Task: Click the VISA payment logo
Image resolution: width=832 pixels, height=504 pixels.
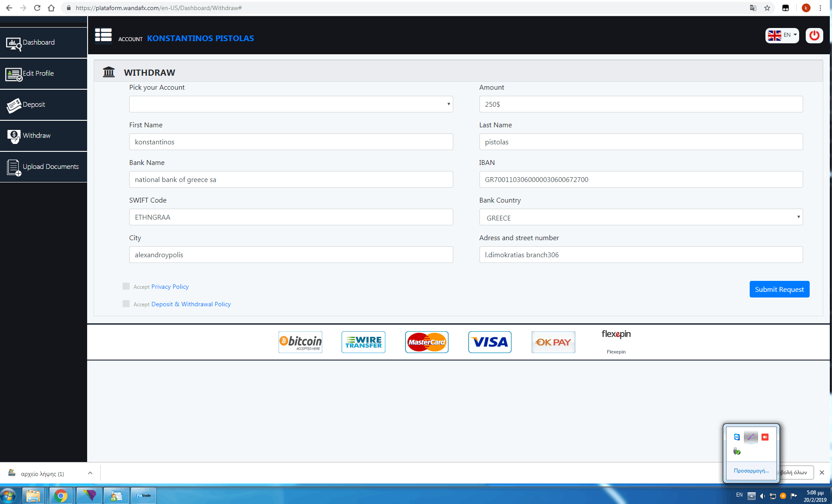Action: pos(490,342)
